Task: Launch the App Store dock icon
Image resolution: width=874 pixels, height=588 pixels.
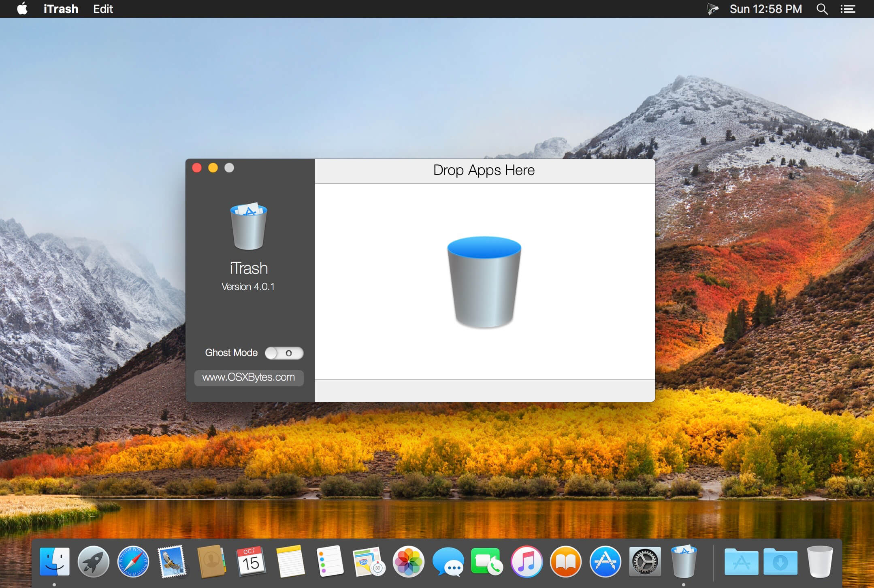Action: pos(605,562)
